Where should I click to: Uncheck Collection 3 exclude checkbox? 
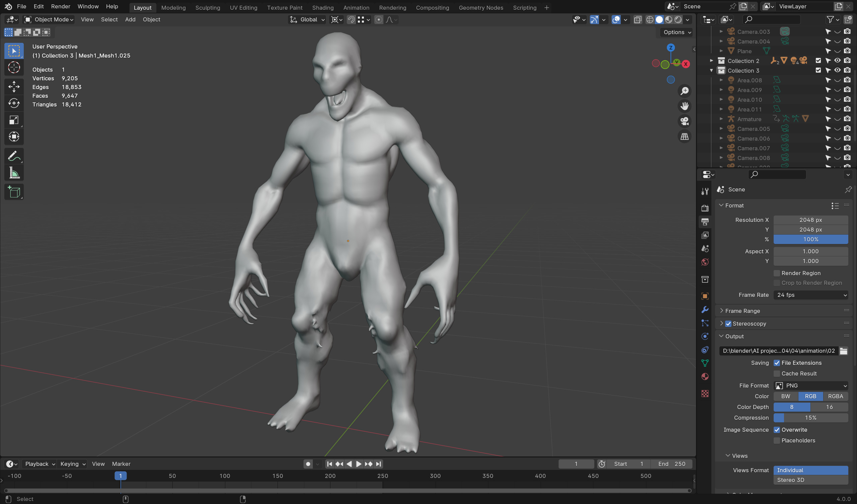pyautogui.click(x=818, y=70)
